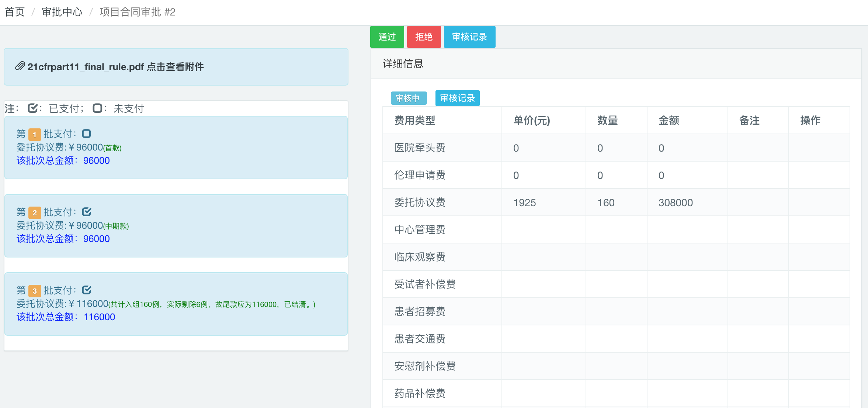The image size is (868, 408).
Task: Click 医院牵头费 unit price 0
Action: click(x=516, y=148)
